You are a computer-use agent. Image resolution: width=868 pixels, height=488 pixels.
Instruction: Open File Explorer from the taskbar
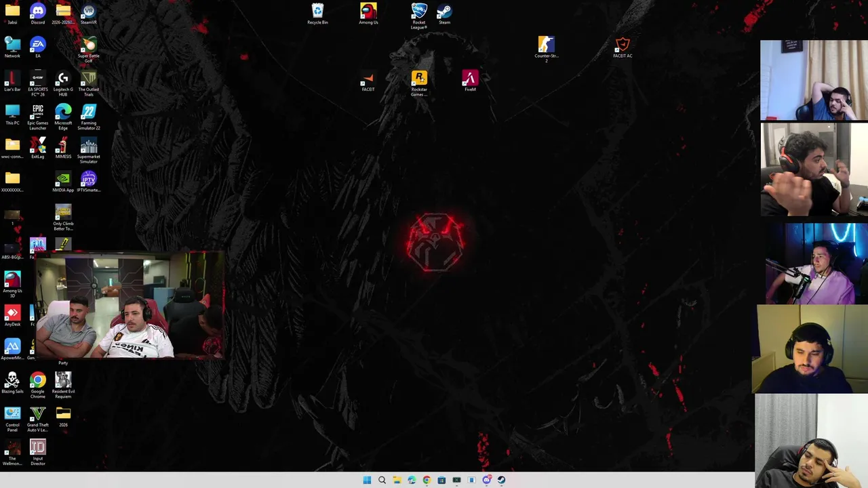pyautogui.click(x=397, y=480)
